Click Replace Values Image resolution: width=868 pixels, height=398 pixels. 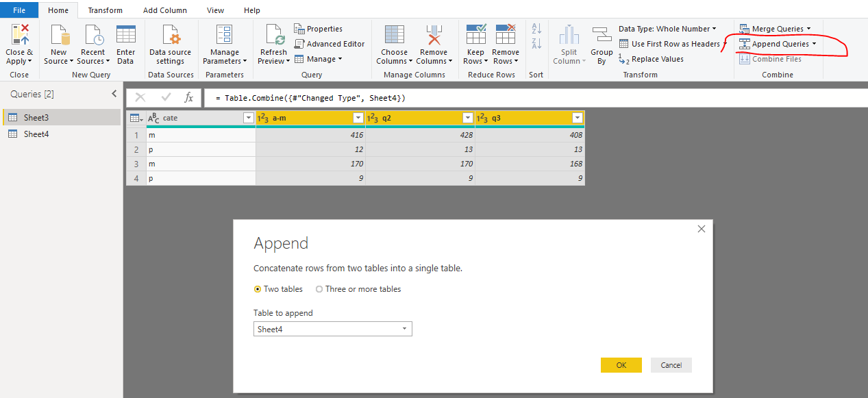652,59
